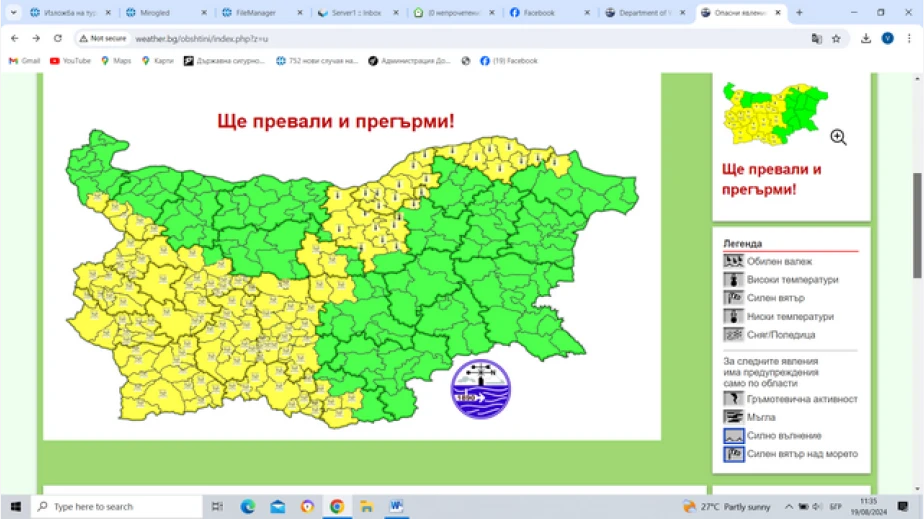
Task: Click the Гръмотевична активност legend icon
Action: pyautogui.click(x=733, y=399)
